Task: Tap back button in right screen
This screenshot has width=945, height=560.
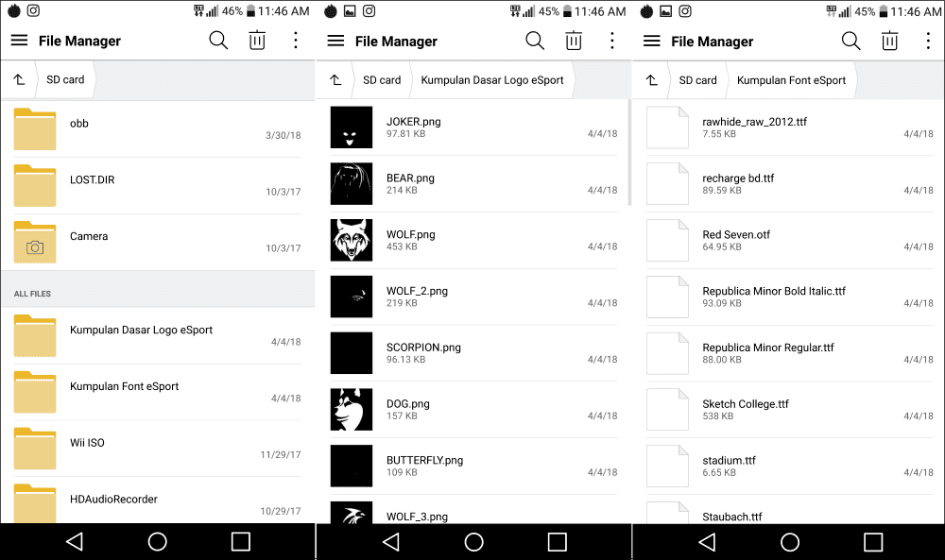Action: (707, 542)
